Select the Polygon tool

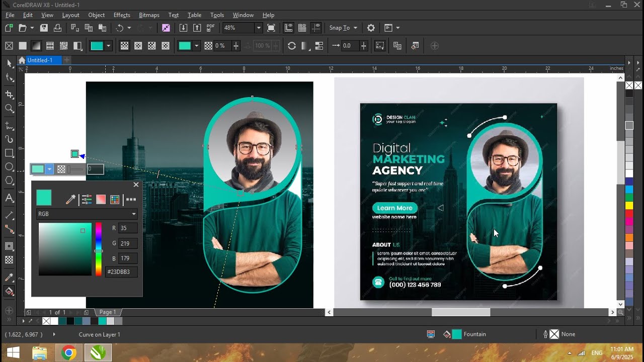pos(9,181)
